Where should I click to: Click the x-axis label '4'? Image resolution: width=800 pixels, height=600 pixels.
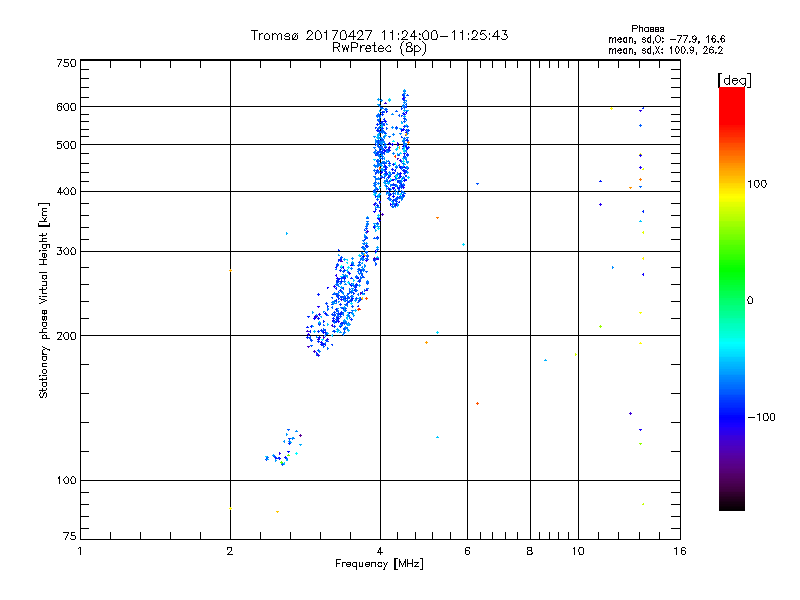coord(380,551)
